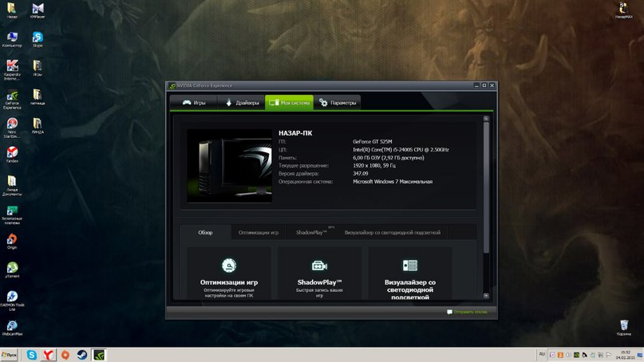
Task: Click Отправить отклик feedback link
Action: [467, 312]
